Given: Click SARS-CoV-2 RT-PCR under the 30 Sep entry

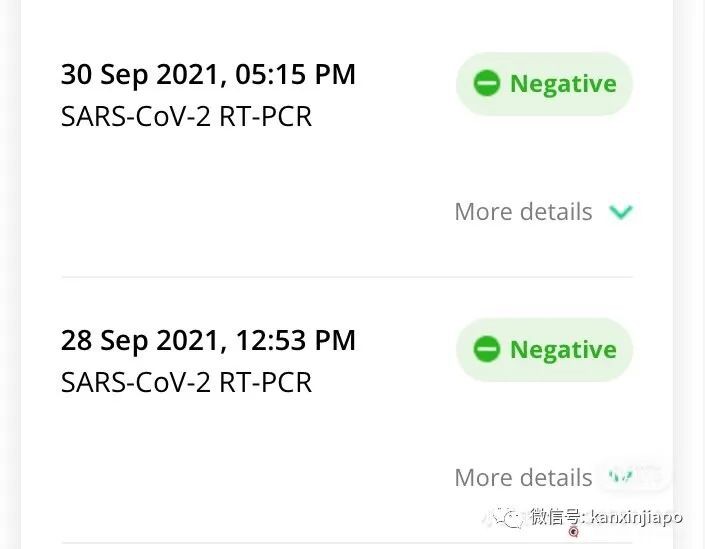Looking at the screenshot, I should pos(186,117).
